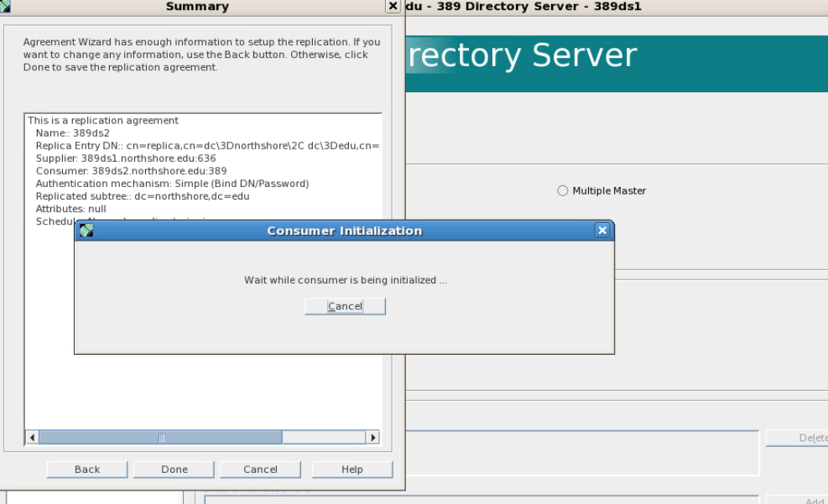828x504 pixels.
Task: Click the summary list's right scroll arrow
Action: [x=372, y=437]
